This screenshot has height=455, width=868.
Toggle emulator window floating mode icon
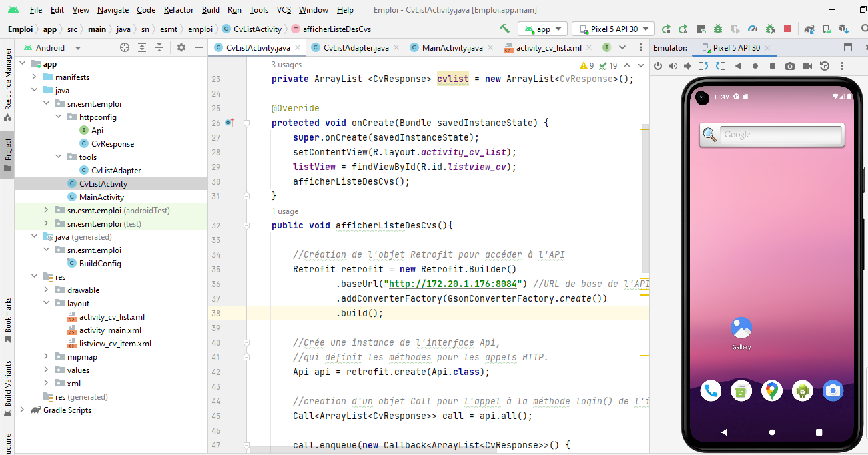[x=848, y=47]
